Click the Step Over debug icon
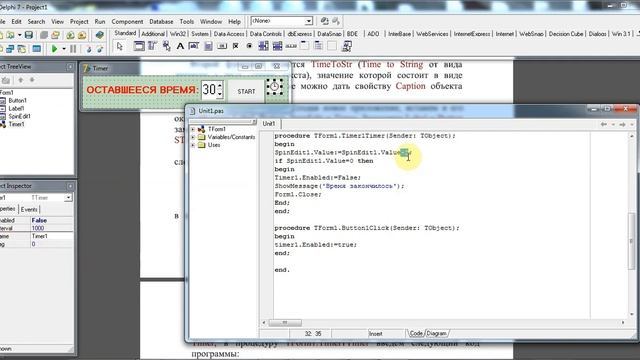Image resolution: width=640 pixels, height=360 pixels. pos(100,49)
